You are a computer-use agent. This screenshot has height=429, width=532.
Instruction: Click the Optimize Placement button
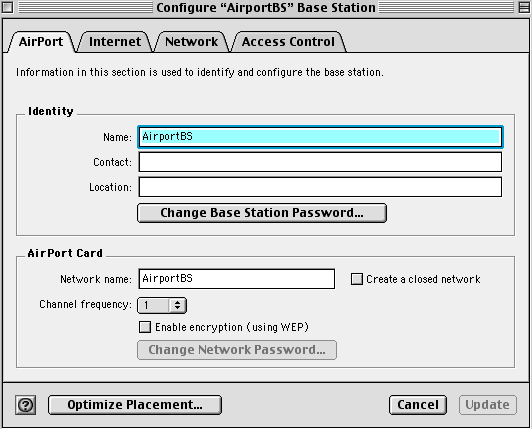[135, 405]
